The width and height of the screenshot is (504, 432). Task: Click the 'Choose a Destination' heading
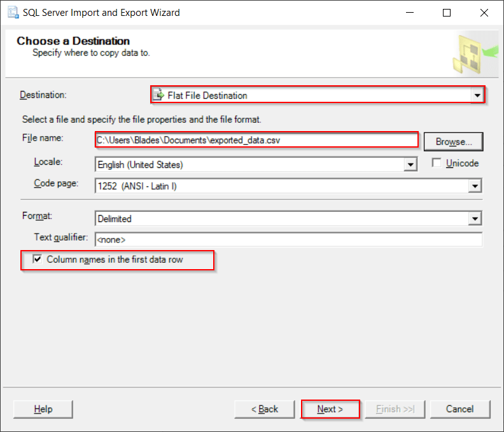pos(73,41)
